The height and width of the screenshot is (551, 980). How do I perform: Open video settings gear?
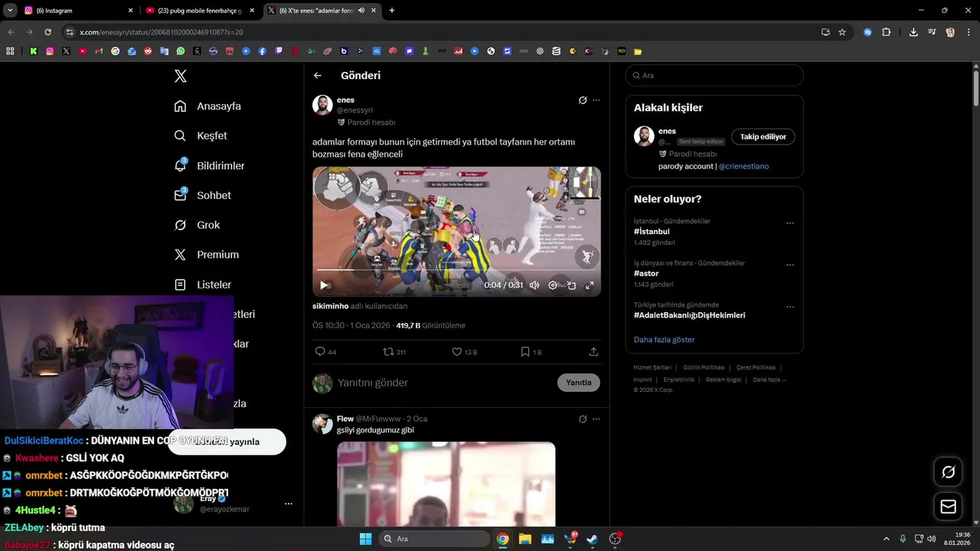pos(553,285)
